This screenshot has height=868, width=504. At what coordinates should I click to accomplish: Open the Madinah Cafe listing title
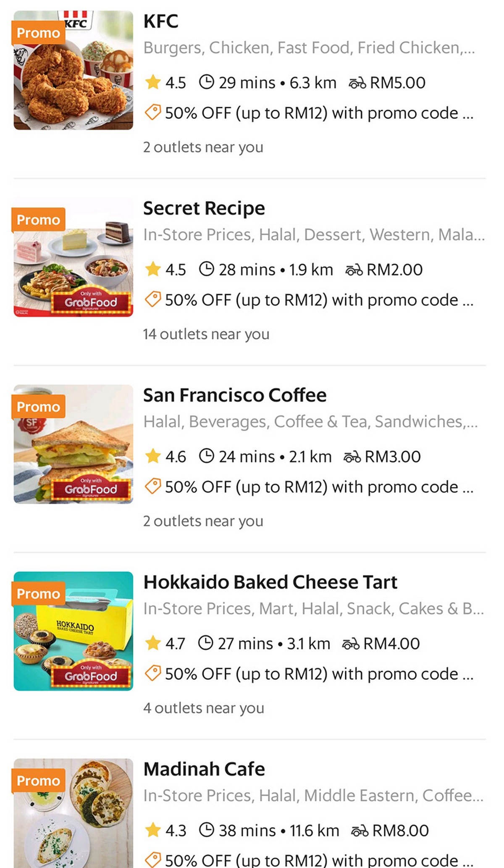(x=204, y=769)
